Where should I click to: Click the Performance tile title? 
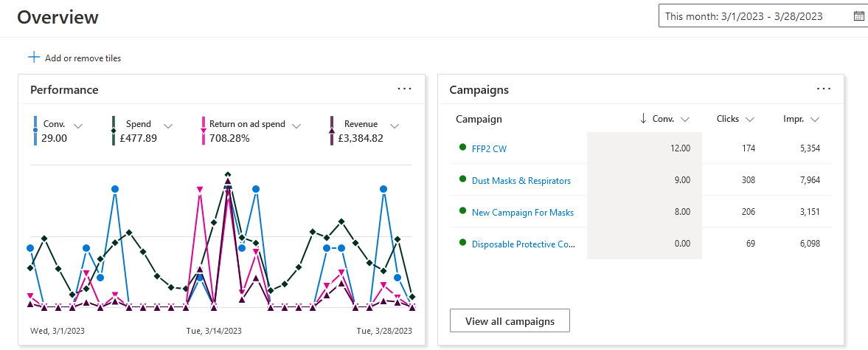point(64,89)
